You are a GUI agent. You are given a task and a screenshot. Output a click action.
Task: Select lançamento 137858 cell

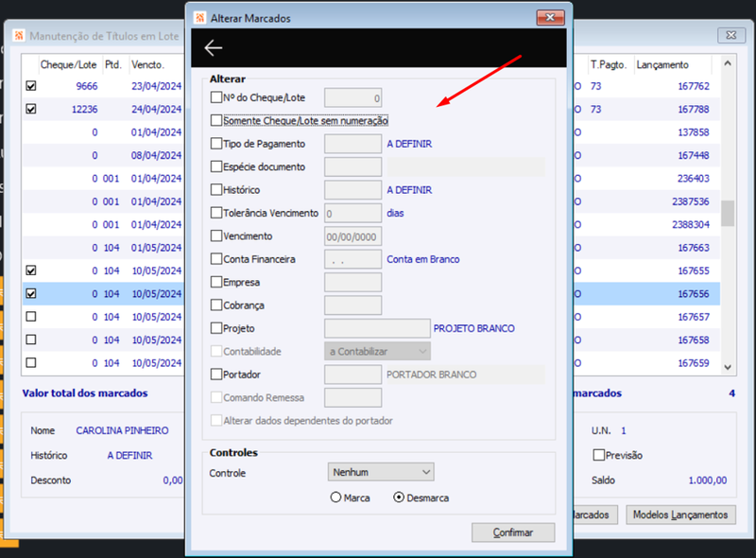(x=694, y=132)
